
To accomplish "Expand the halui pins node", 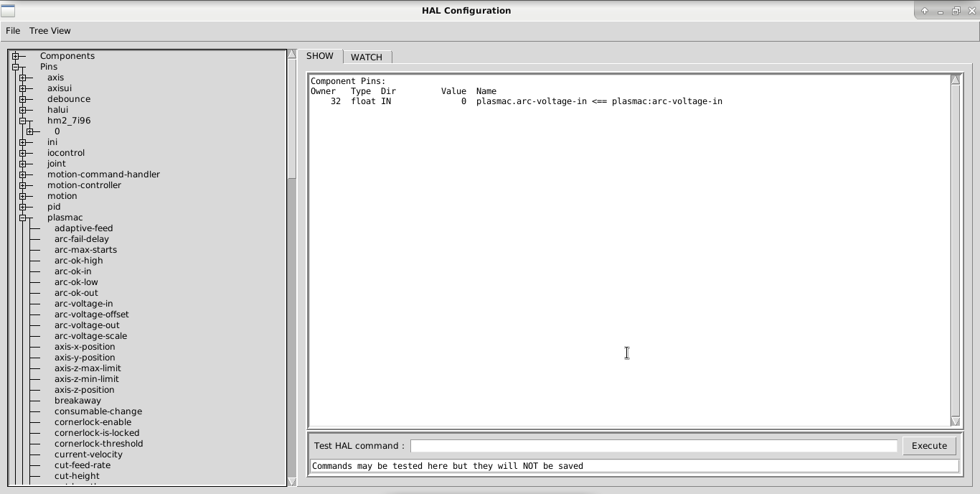I will point(23,110).
